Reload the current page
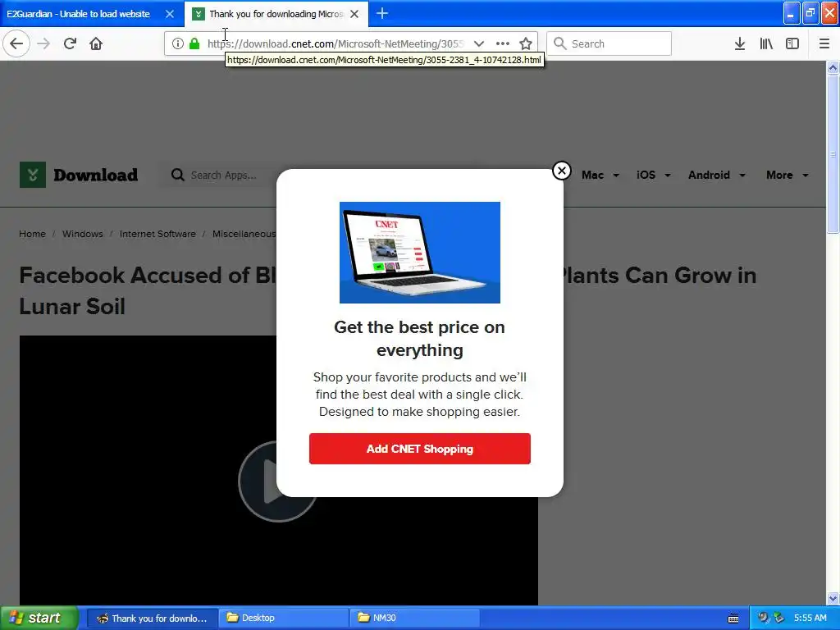The image size is (840, 630). [70, 43]
